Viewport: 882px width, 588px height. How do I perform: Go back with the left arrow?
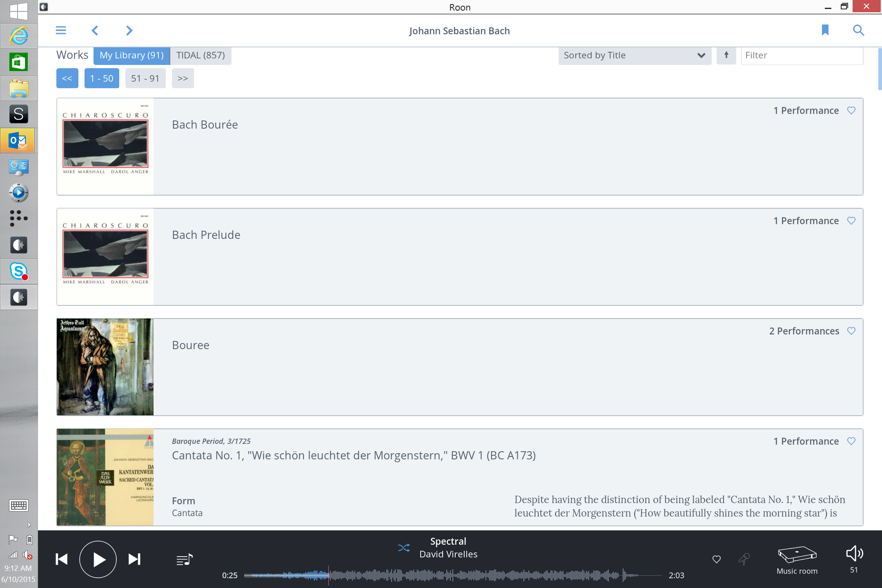point(95,31)
